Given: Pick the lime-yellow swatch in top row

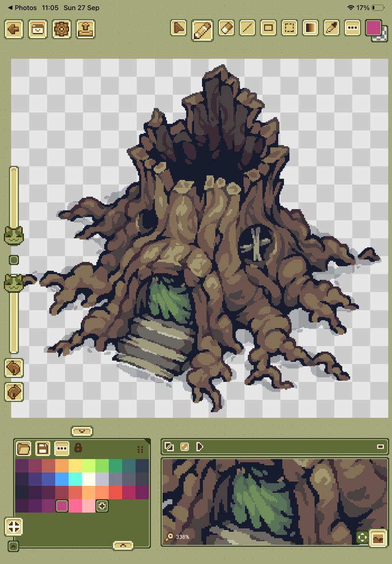Looking at the screenshot, I should [89, 466].
